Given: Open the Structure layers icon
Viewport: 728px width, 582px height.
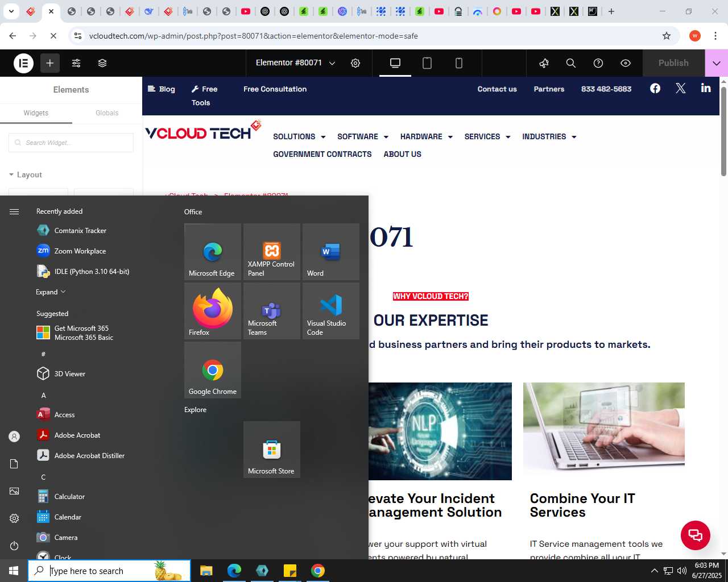Looking at the screenshot, I should 102,63.
